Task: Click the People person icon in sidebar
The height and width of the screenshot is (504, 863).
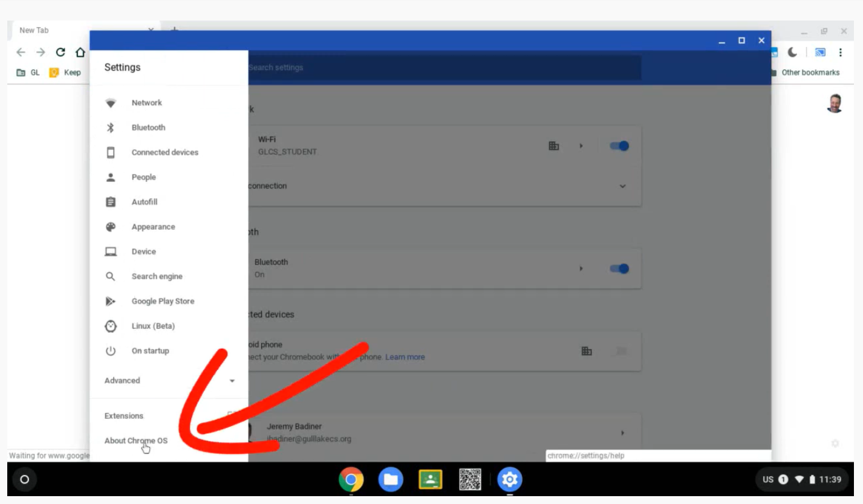Action: coord(111,177)
